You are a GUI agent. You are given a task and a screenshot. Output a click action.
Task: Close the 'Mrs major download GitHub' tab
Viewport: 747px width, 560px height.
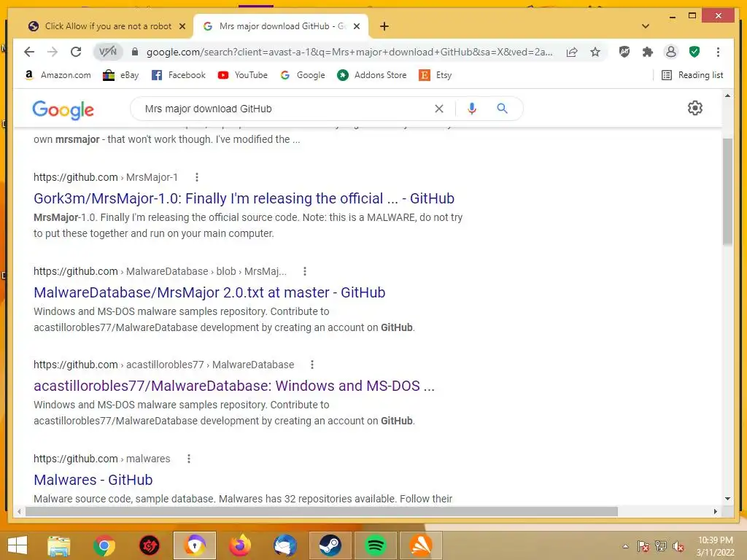point(356,27)
